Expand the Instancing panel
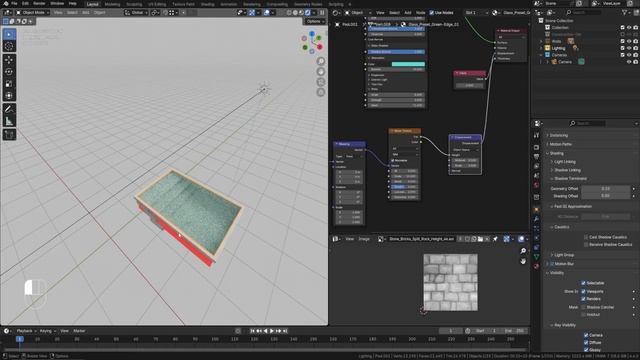Viewport: 640px width, 360px height. [x=558, y=135]
